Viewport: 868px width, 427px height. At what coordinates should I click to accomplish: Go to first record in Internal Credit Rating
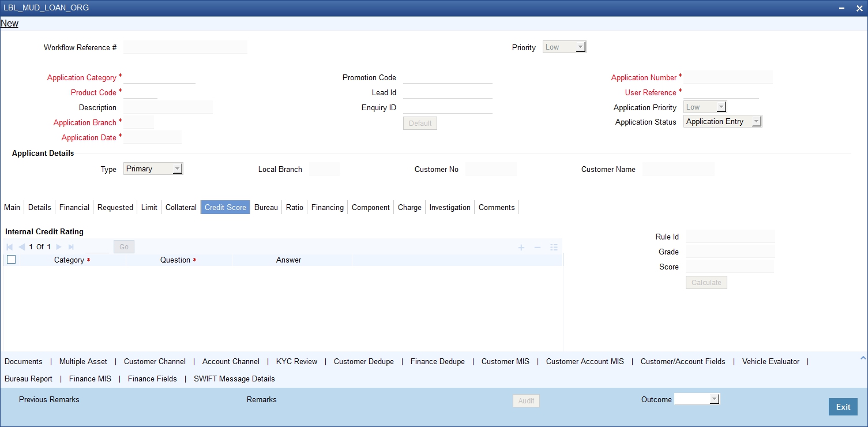10,247
